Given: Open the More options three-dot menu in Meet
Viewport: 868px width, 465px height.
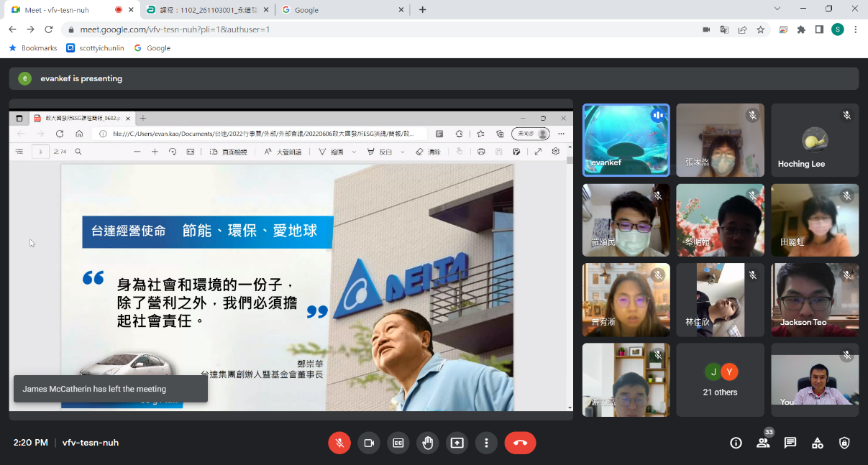Looking at the screenshot, I should [x=486, y=443].
